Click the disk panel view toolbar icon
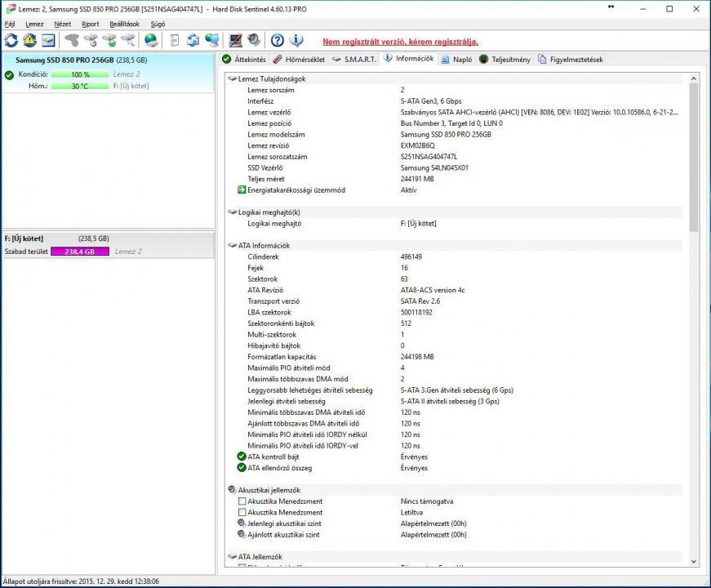This screenshot has height=588, width=711. click(48, 40)
